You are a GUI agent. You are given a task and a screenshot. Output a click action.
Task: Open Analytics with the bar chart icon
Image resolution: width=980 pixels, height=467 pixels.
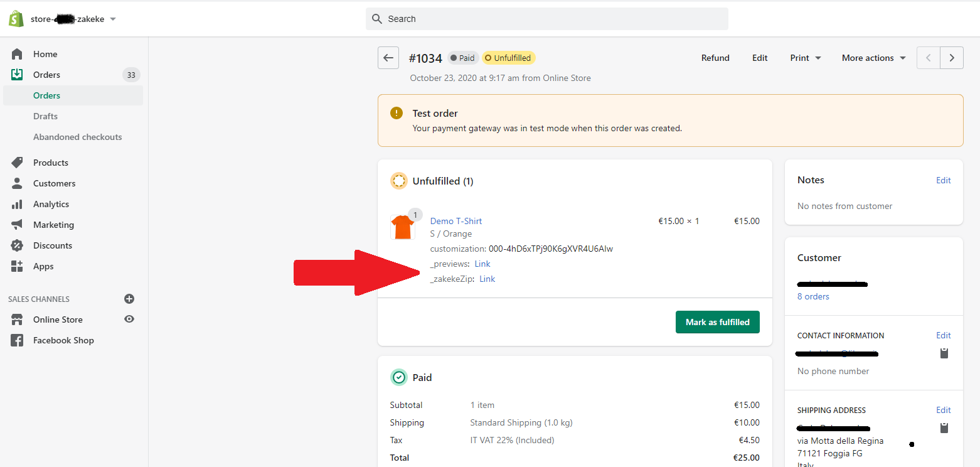click(17, 204)
